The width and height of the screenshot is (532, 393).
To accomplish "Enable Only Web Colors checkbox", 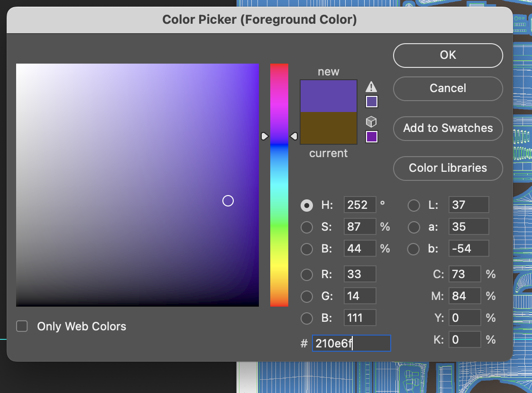I will coord(22,326).
